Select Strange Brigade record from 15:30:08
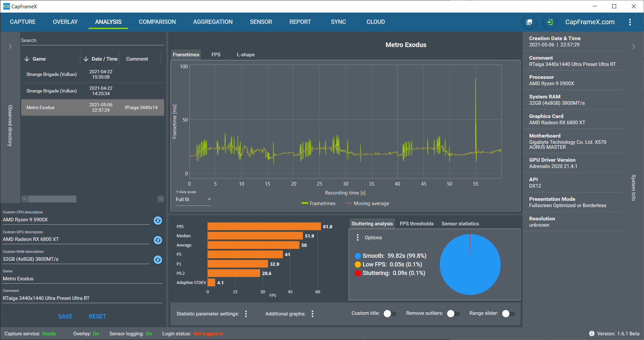This screenshot has height=340, width=644. (93, 74)
